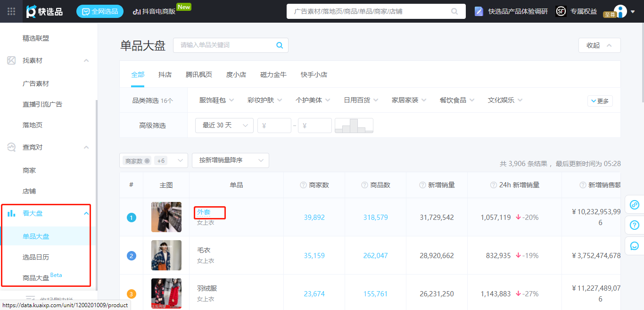644x310 pixels.
Task: Switch to the 腾讯枫页 tab
Action: click(199, 75)
